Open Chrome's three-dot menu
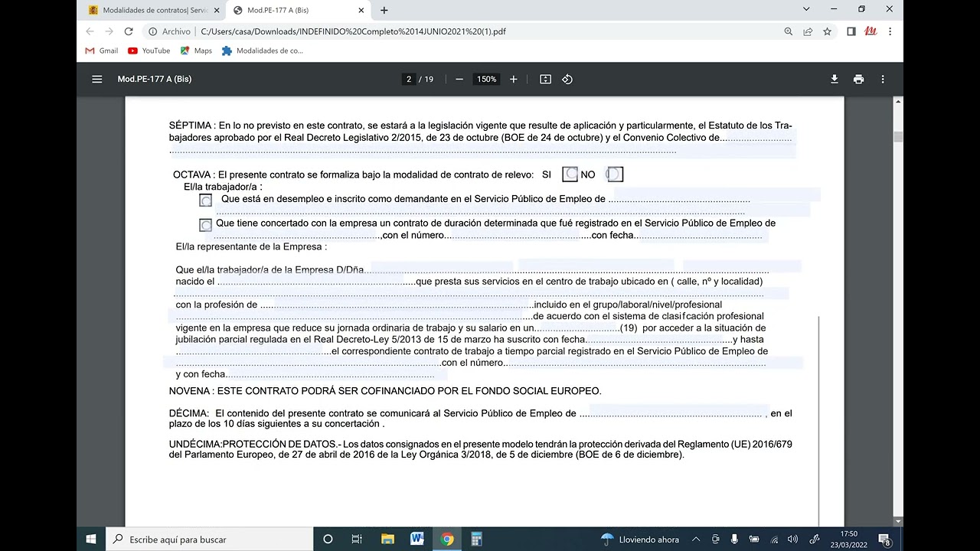The height and width of the screenshot is (551, 980). (890, 32)
